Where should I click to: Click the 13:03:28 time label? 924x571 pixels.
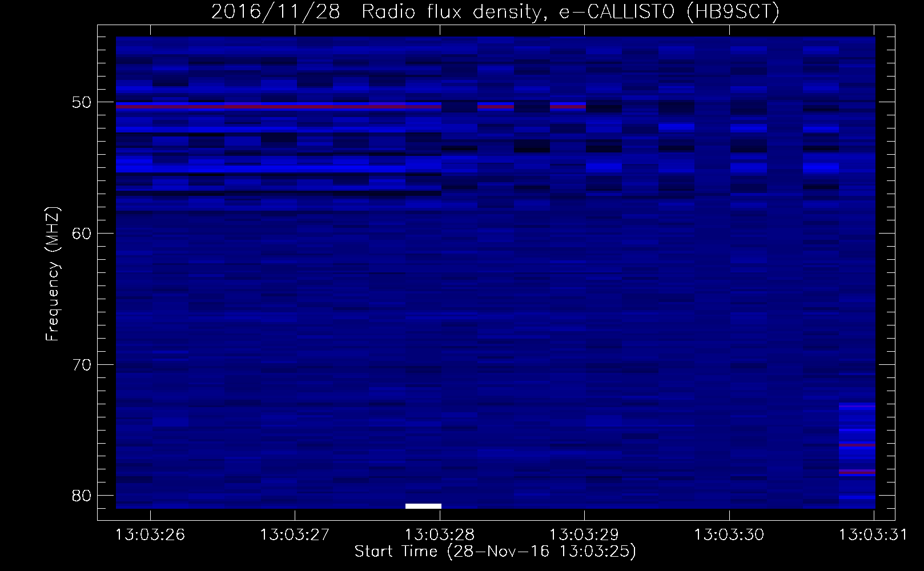[x=440, y=535]
